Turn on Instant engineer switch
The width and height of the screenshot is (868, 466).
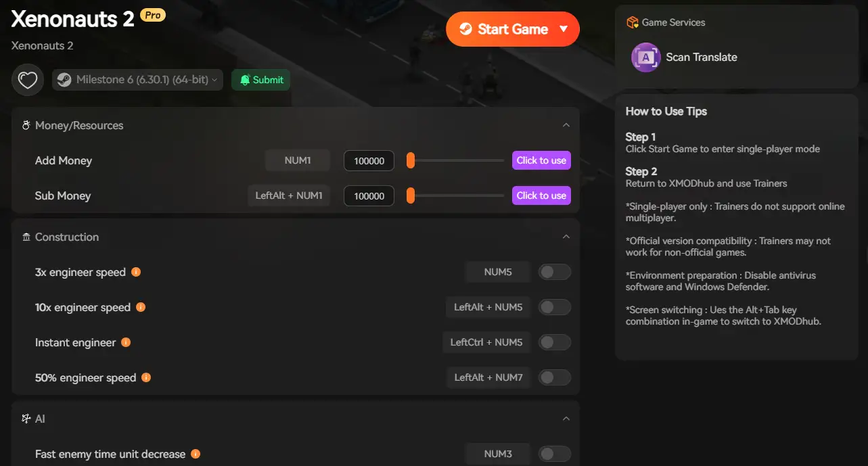pos(554,342)
